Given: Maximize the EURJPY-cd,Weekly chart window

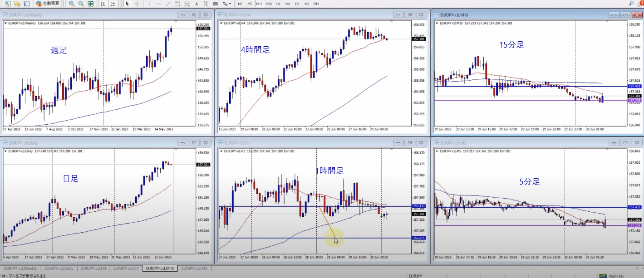Looking at the screenshot, I should point(194,15).
